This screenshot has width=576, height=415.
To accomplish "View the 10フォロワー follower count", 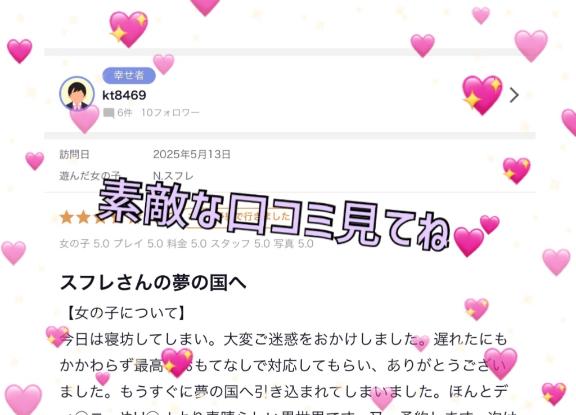I will (170, 113).
